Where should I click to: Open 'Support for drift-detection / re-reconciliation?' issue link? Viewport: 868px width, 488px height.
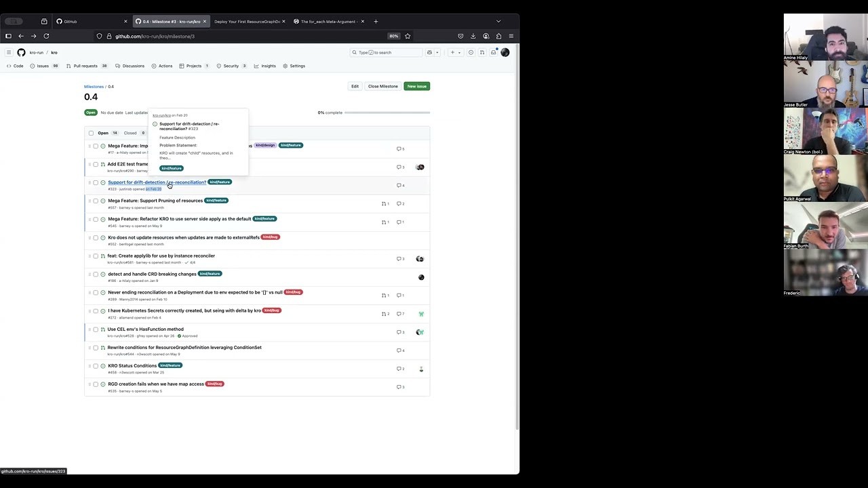[157, 182]
